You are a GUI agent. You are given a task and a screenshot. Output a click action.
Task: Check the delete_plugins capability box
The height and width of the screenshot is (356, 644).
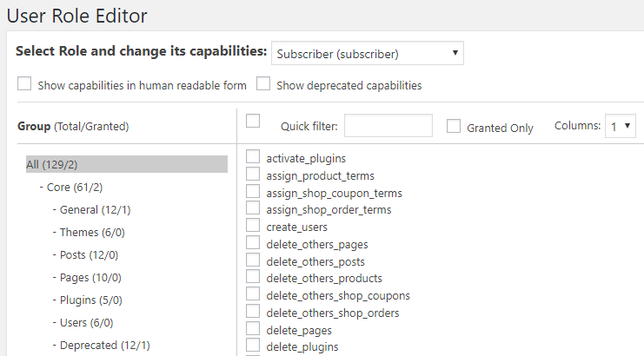[253, 346]
